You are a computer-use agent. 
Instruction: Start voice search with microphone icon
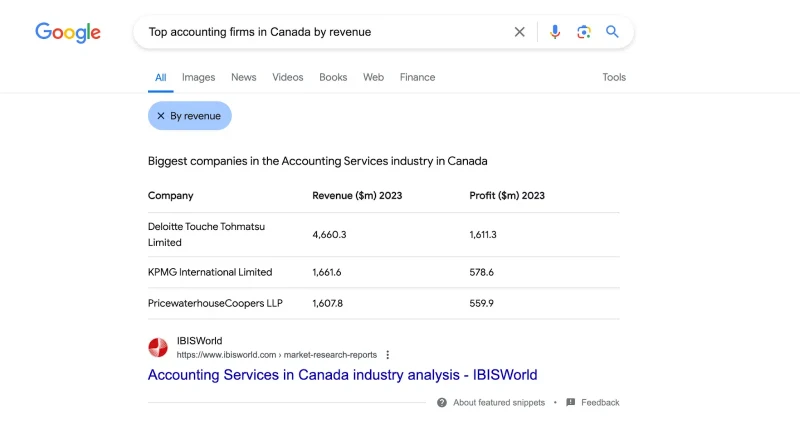pyautogui.click(x=555, y=32)
